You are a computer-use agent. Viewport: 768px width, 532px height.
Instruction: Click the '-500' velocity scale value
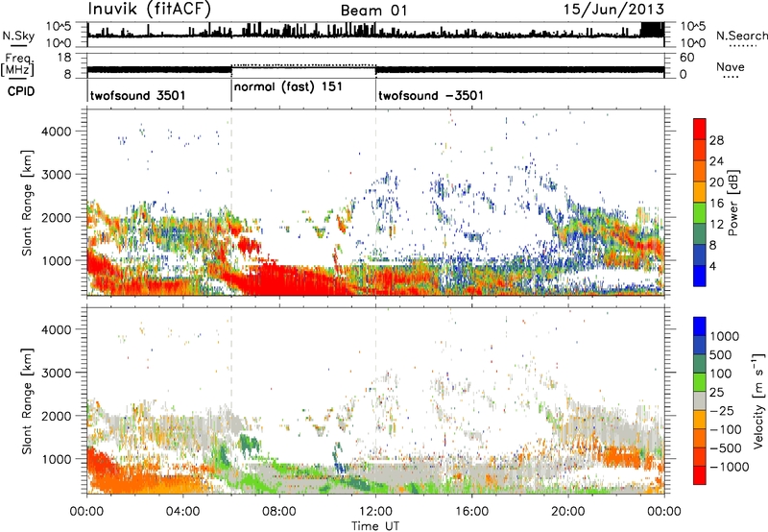[x=726, y=447]
